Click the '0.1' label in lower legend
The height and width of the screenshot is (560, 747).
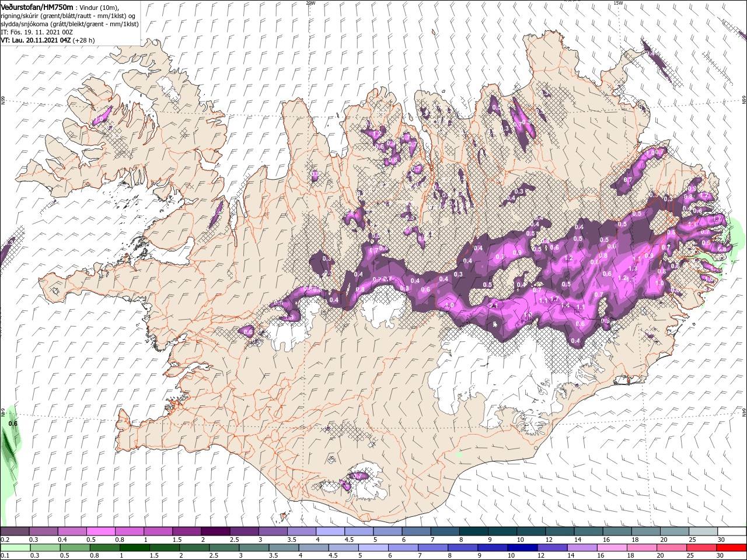click(5, 556)
